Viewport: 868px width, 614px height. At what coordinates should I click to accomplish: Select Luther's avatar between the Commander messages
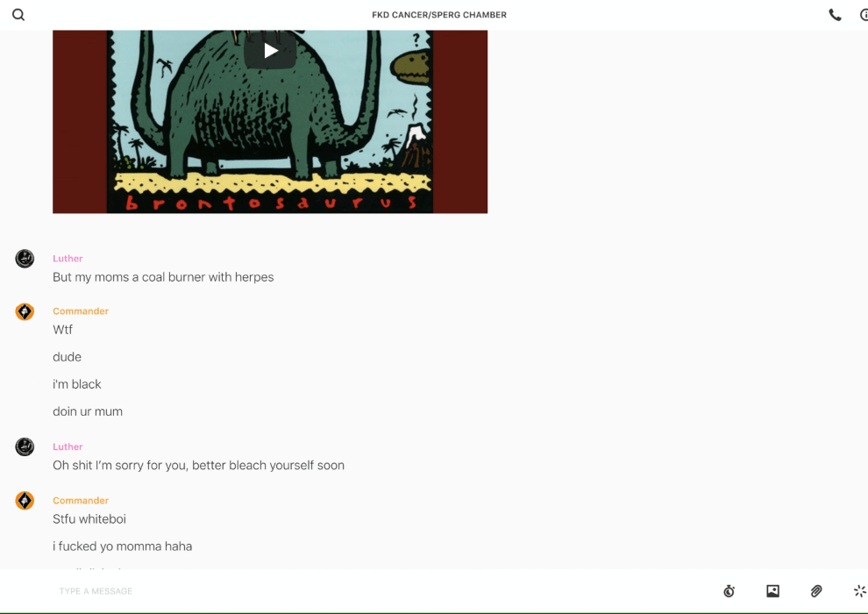click(25, 447)
